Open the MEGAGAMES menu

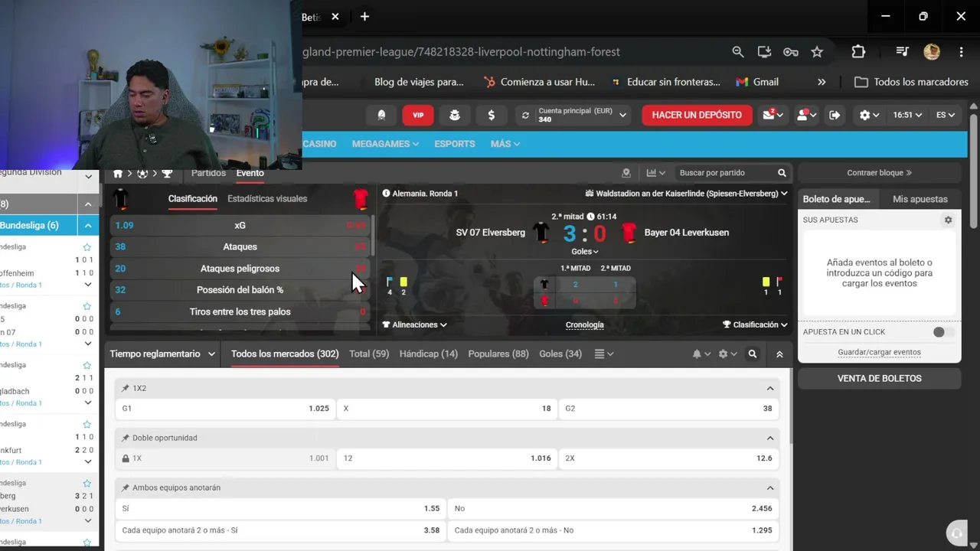385,144
